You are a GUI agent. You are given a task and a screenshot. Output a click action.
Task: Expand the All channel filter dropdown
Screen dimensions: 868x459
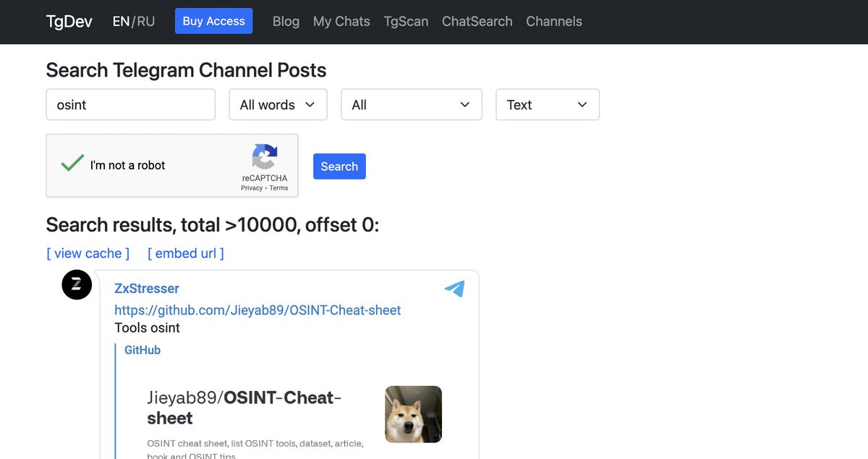(412, 104)
